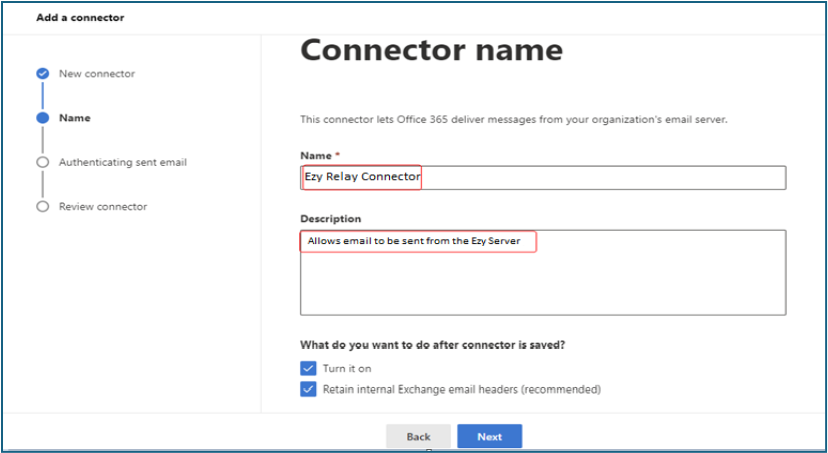This screenshot has width=828, height=453.
Task: Click inside the Description text area
Action: click(x=543, y=272)
